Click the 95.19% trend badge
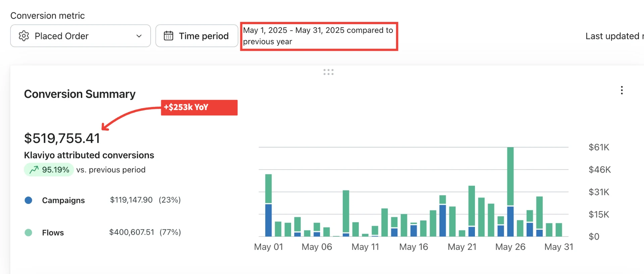The height and width of the screenshot is (274, 644). [49, 170]
